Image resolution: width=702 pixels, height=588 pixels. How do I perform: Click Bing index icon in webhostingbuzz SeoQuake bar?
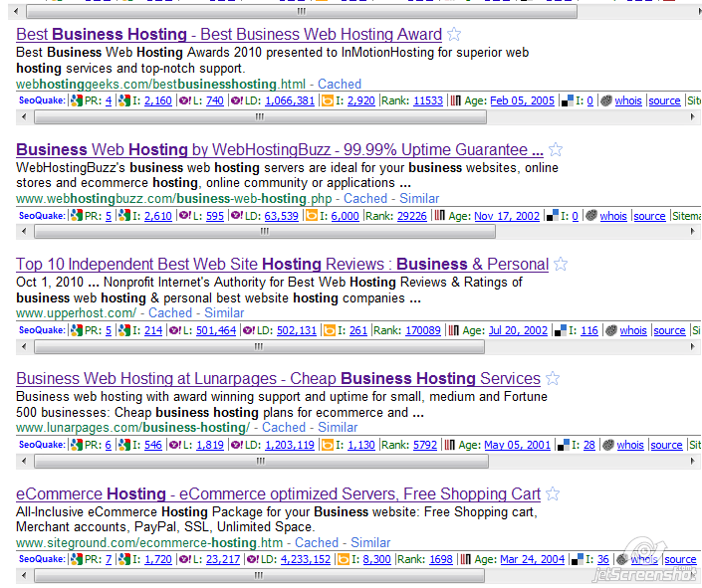point(311,216)
